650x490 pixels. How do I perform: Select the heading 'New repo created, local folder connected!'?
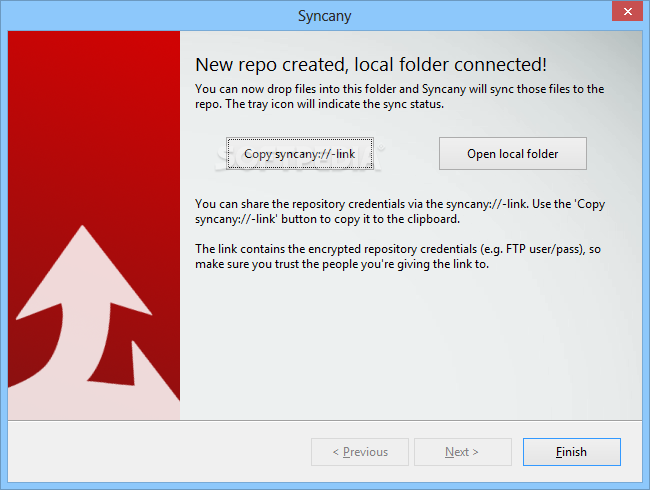pyautogui.click(x=371, y=65)
